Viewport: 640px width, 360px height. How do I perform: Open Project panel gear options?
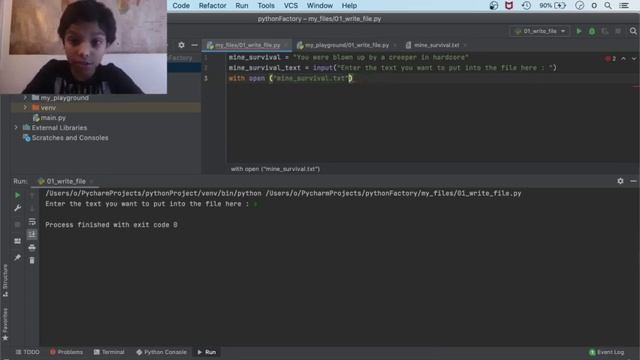[x=181, y=45]
